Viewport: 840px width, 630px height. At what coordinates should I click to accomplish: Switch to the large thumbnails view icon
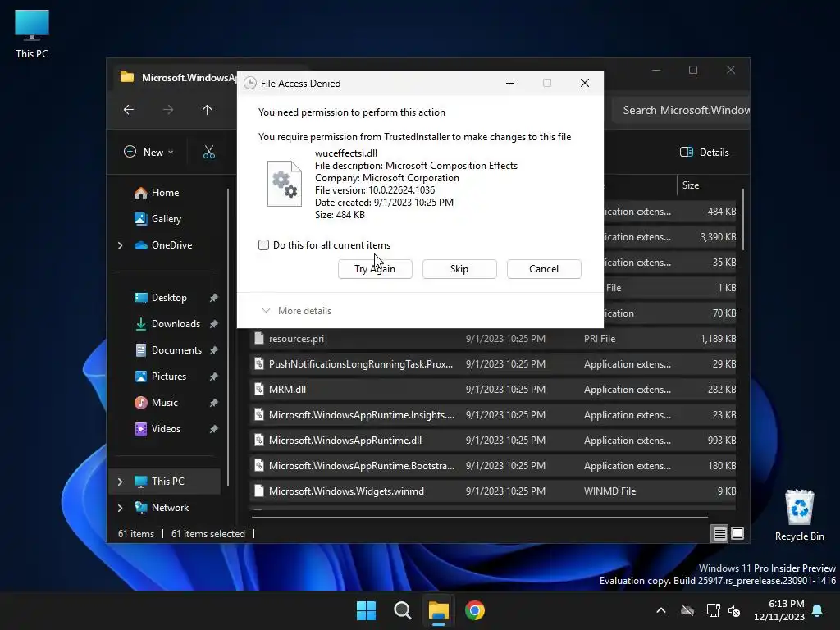click(737, 533)
